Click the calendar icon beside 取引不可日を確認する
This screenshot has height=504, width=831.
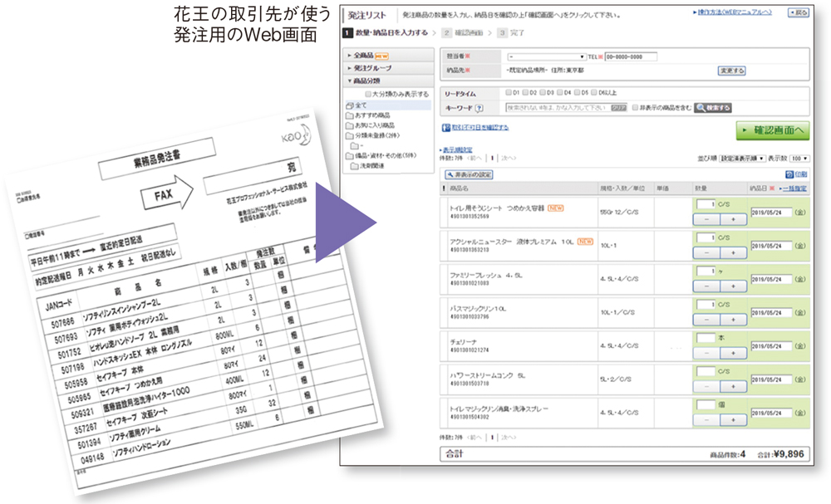pyautogui.click(x=445, y=127)
